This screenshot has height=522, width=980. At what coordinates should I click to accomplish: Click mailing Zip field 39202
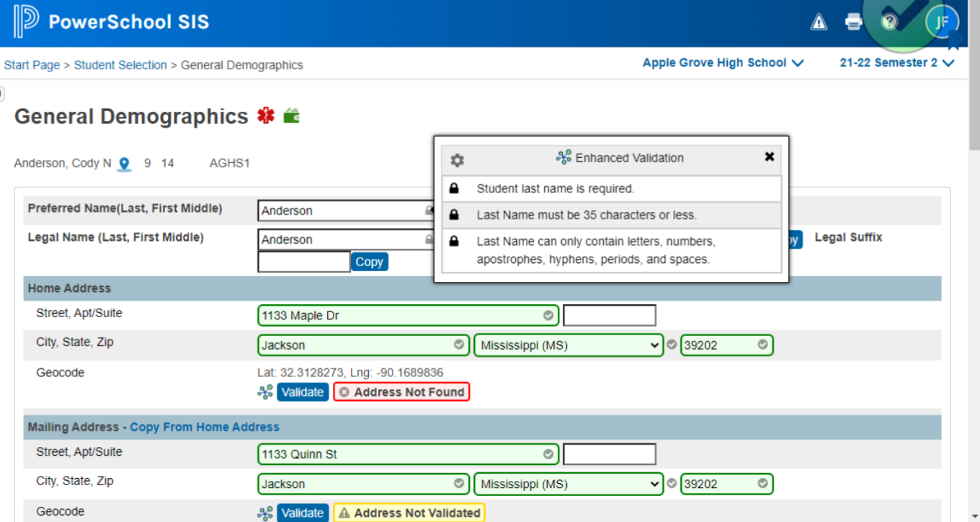[x=726, y=484]
